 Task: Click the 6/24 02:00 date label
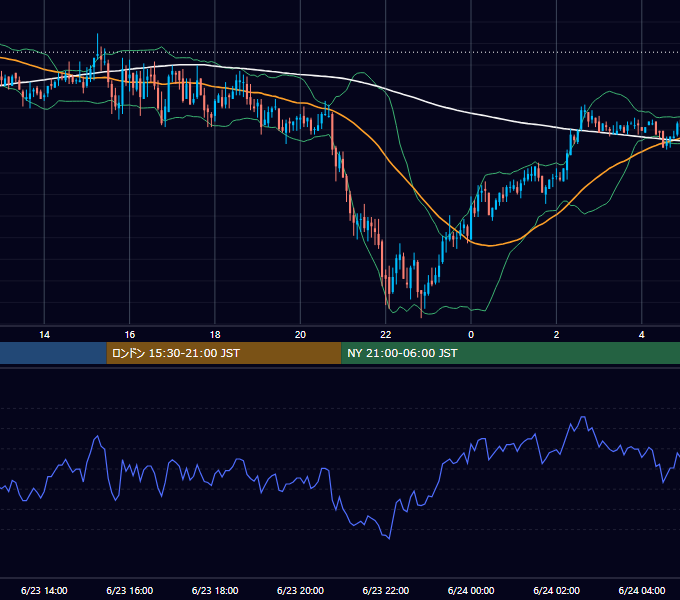556,590
